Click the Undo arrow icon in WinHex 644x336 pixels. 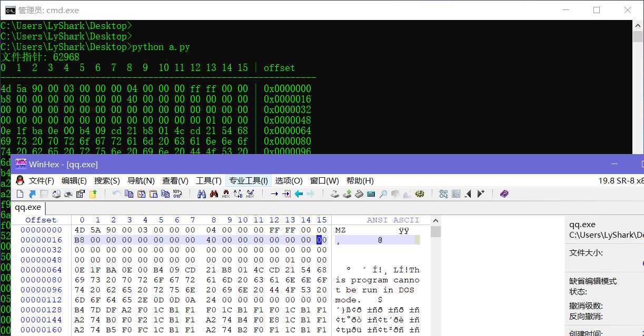(x=116, y=194)
